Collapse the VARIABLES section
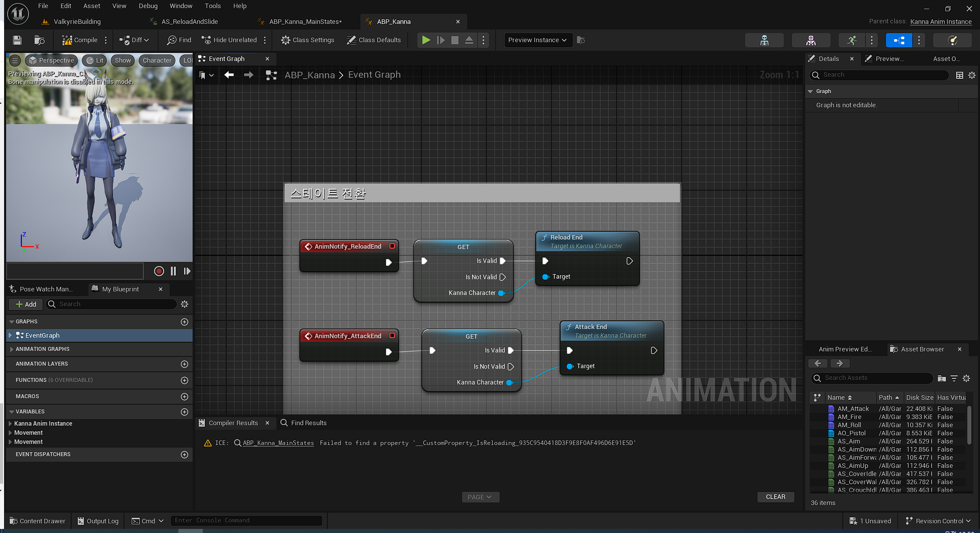 click(12, 412)
